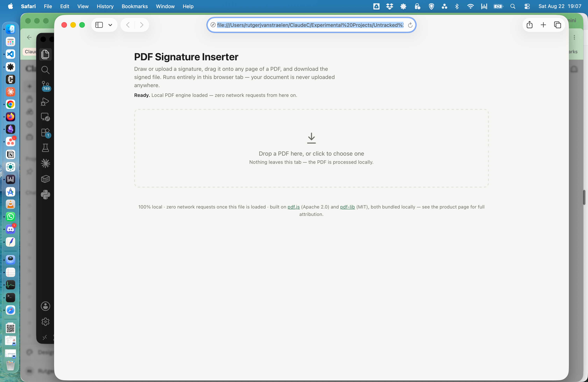Click the right-edge scrollbar in the background window

pyautogui.click(x=584, y=197)
